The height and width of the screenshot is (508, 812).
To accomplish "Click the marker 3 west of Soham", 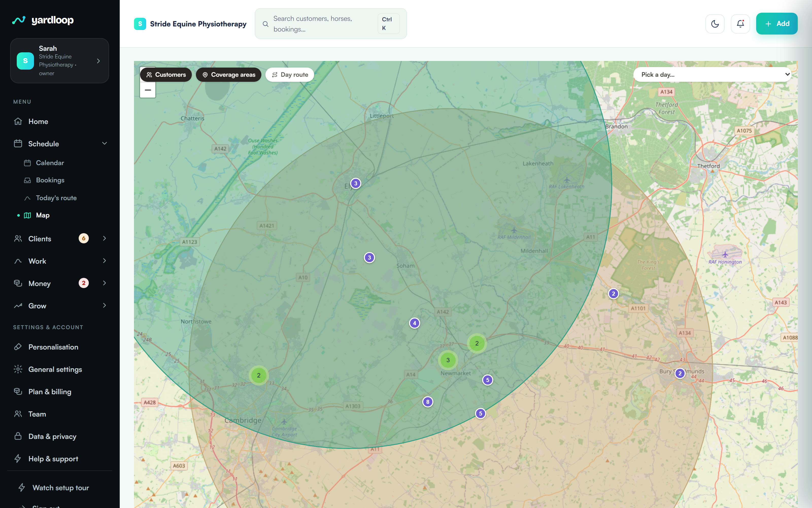I will pyautogui.click(x=369, y=258).
